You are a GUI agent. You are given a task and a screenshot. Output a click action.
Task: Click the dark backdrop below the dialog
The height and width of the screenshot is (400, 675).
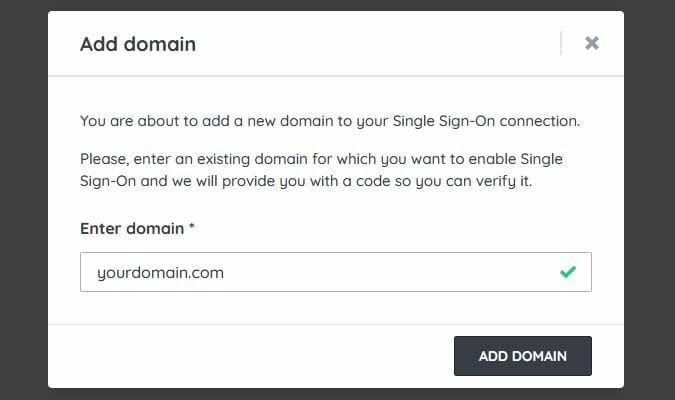pyautogui.click(x=337, y=394)
